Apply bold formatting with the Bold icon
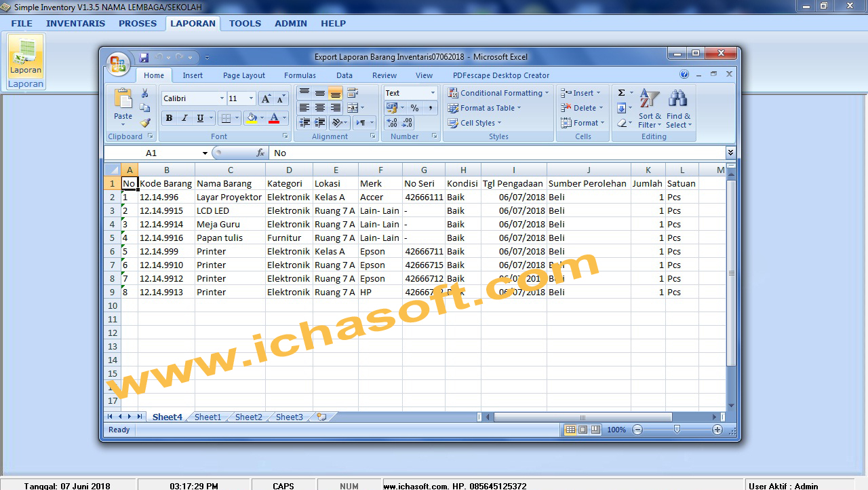The height and width of the screenshot is (490, 868). pos(168,118)
